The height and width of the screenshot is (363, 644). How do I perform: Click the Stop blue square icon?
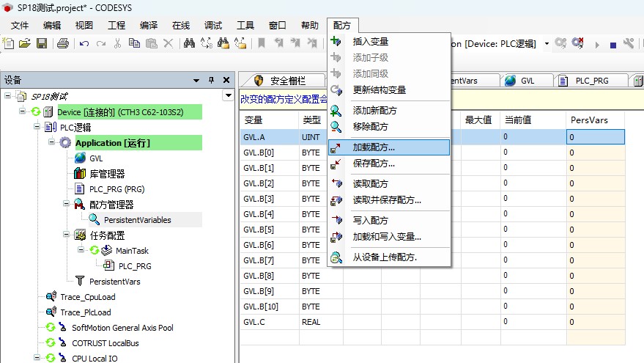[612, 45]
